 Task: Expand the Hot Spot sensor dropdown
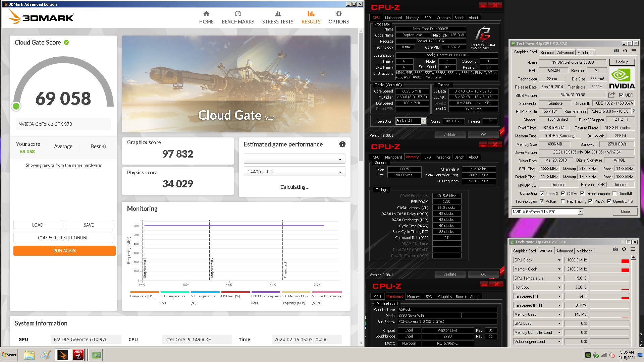(559, 287)
